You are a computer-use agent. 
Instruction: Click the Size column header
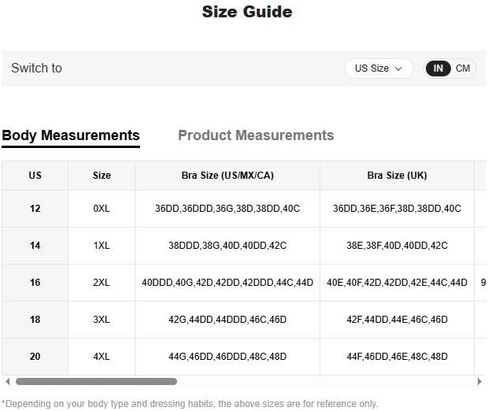[x=102, y=176]
